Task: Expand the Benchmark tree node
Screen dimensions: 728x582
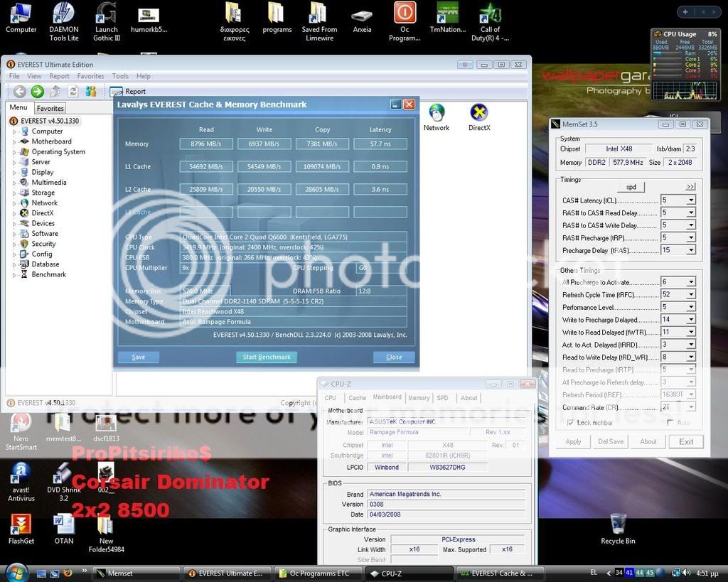Action: pyautogui.click(x=15, y=274)
